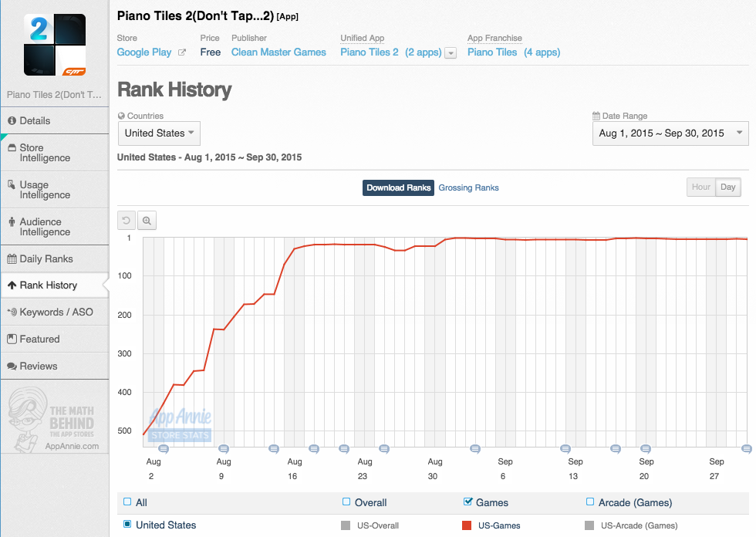Click the gray US-Overall legend swatch

[x=346, y=525]
